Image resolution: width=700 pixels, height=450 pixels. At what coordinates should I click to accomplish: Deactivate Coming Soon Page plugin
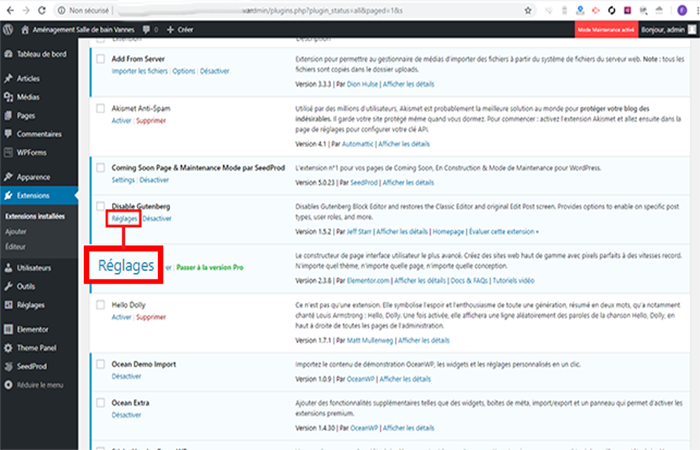[154, 180]
